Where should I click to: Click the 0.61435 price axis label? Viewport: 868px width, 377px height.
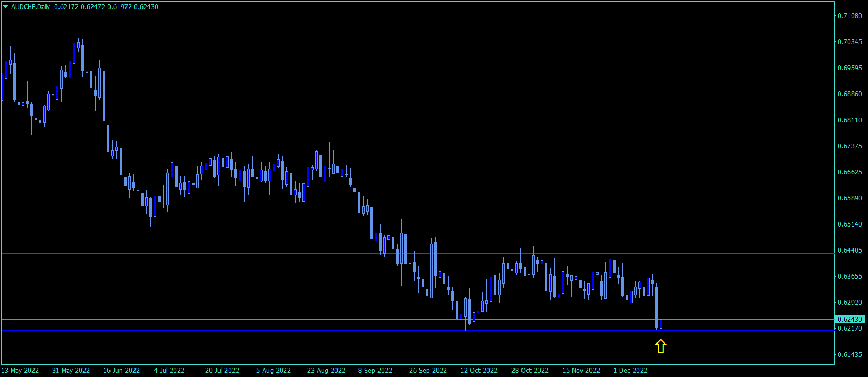[x=850, y=355]
